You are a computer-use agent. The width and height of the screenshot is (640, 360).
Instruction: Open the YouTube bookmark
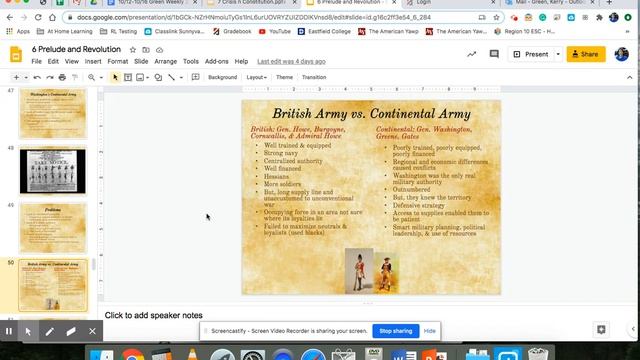276,31
